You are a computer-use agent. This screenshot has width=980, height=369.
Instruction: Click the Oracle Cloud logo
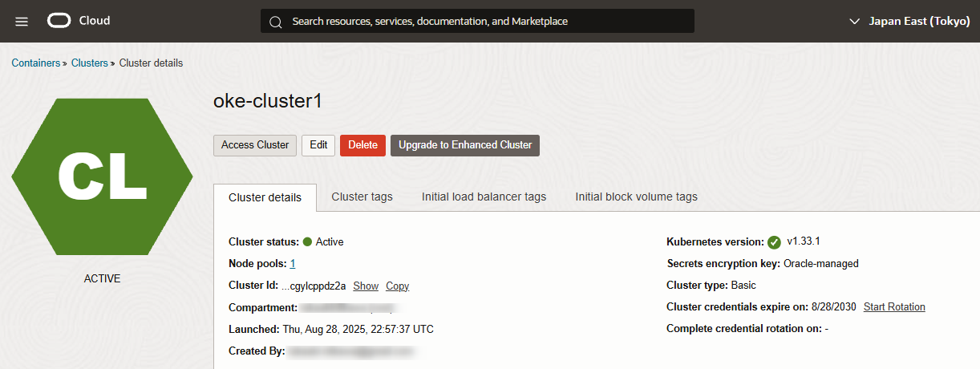[79, 21]
